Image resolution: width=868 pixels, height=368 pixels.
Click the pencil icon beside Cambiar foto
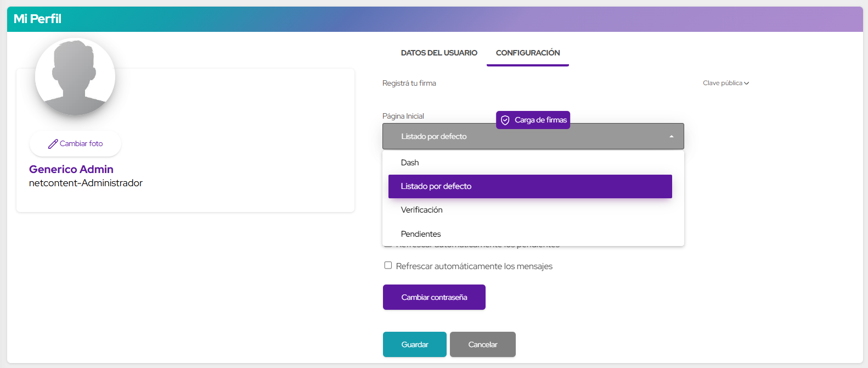tap(53, 144)
